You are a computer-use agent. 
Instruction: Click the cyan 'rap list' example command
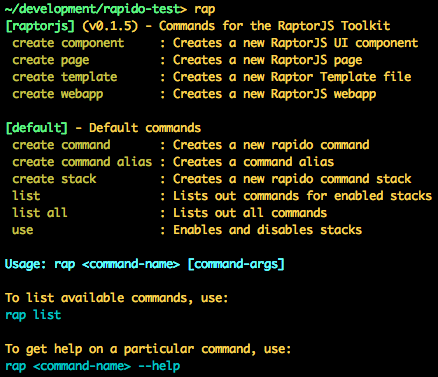pos(33,315)
